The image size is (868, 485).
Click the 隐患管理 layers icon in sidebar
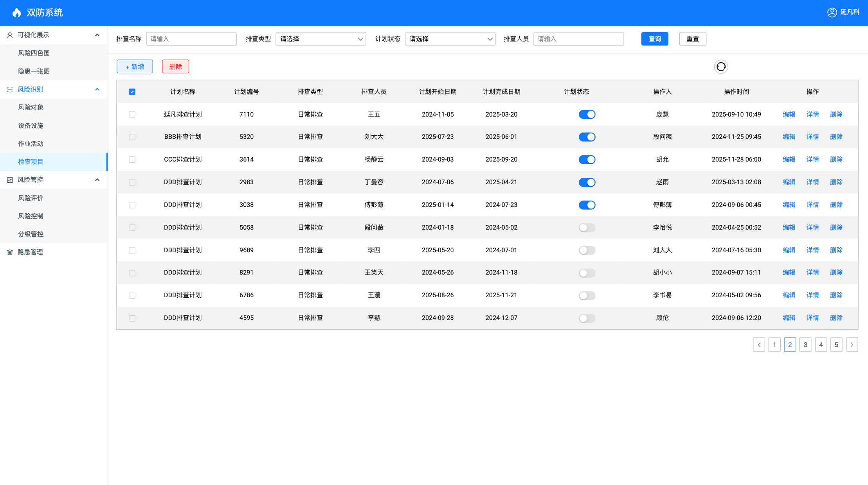tap(10, 252)
